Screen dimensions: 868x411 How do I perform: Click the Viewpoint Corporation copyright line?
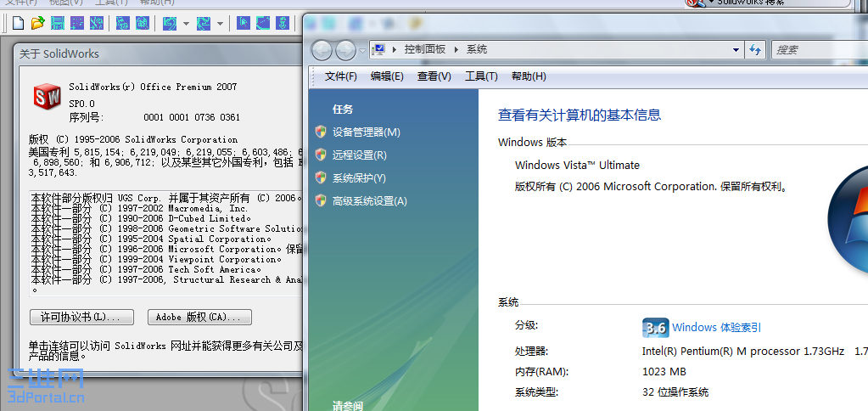pos(157,259)
